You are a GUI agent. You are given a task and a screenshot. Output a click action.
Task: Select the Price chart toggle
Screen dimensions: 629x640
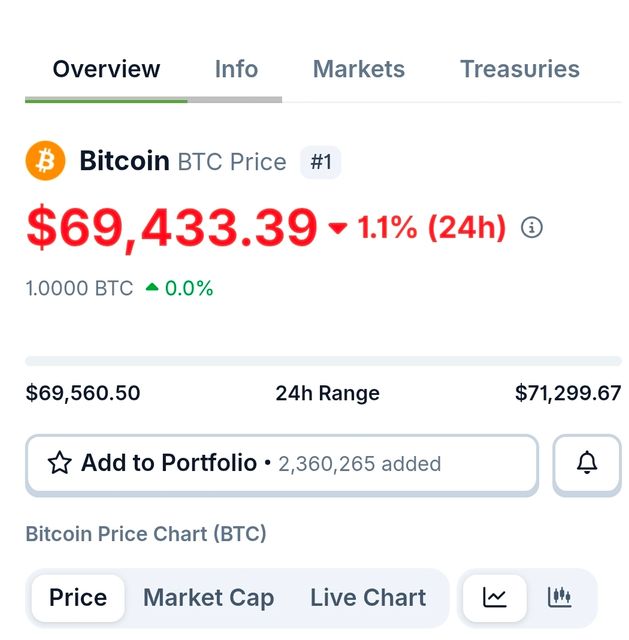[x=78, y=598]
